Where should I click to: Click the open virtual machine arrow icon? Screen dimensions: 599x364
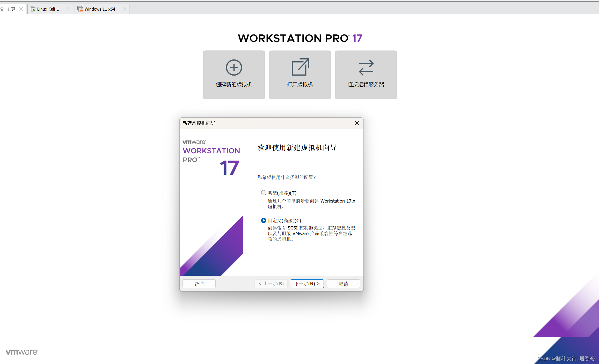click(x=300, y=67)
